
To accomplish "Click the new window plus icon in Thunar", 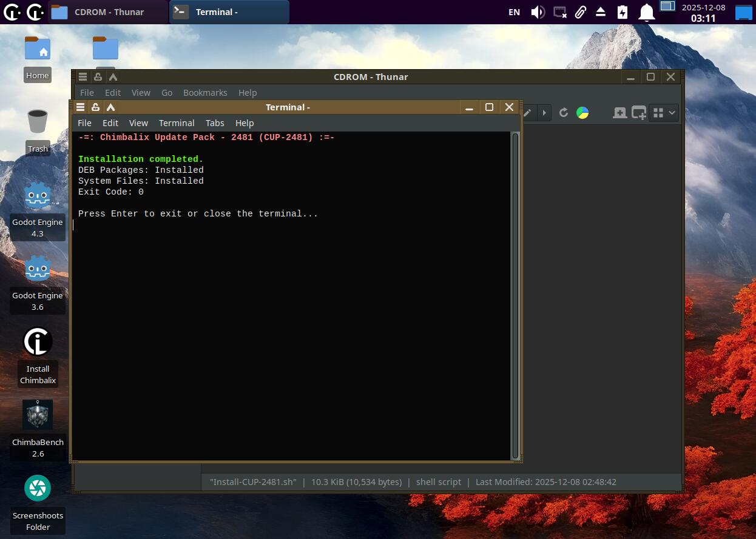I will click(x=639, y=113).
